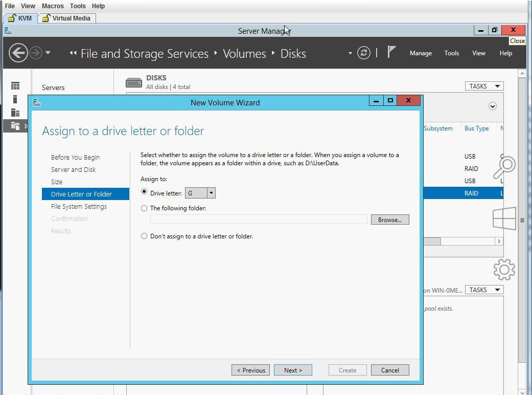The image size is (532, 395).
Task: Open the navigation history dropdown arrow
Action: click(48, 53)
